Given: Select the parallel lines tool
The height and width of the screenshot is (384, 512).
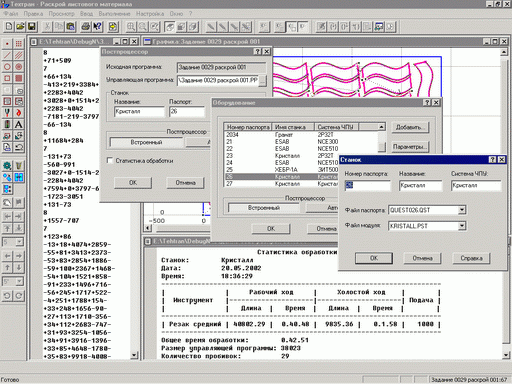Looking at the screenshot, I should tap(19, 55).
